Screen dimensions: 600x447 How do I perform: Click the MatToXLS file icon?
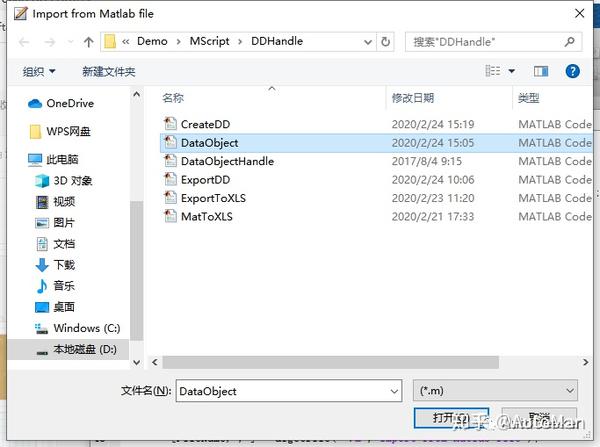[x=170, y=216]
